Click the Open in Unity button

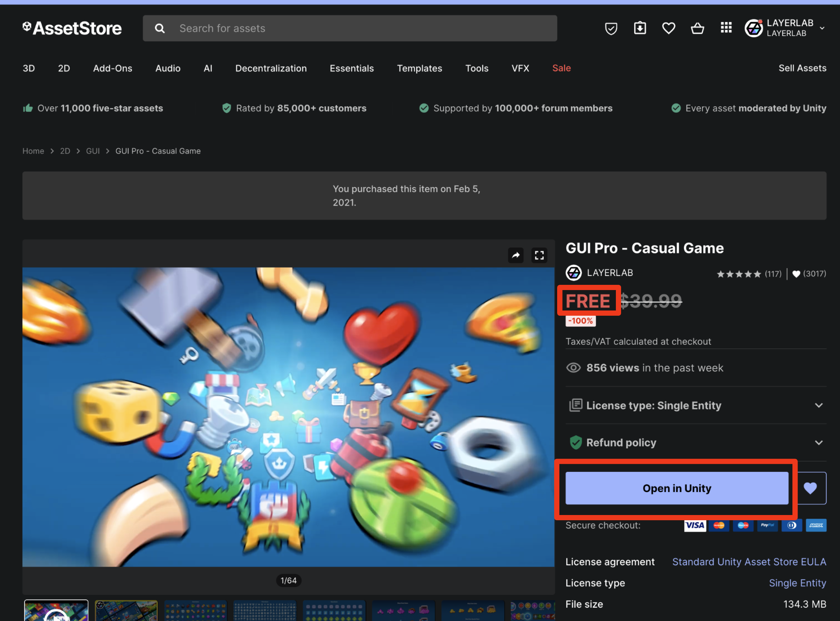point(676,488)
